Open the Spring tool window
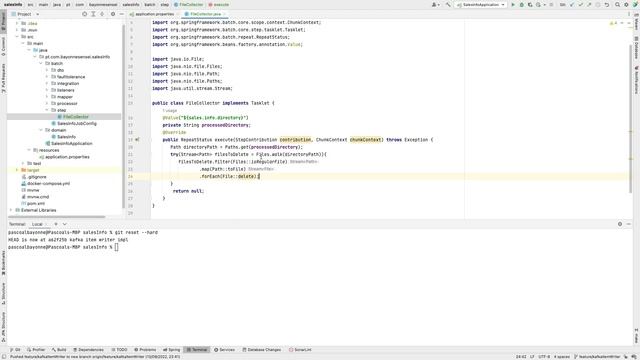Image resolution: width=640 pixels, height=360 pixels. (x=172, y=350)
